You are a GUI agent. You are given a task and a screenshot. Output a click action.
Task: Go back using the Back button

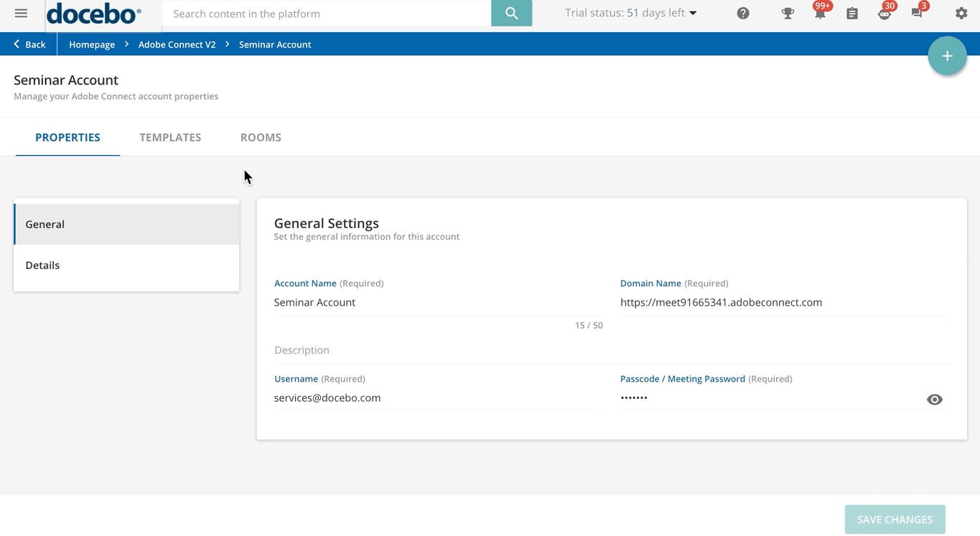click(29, 44)
